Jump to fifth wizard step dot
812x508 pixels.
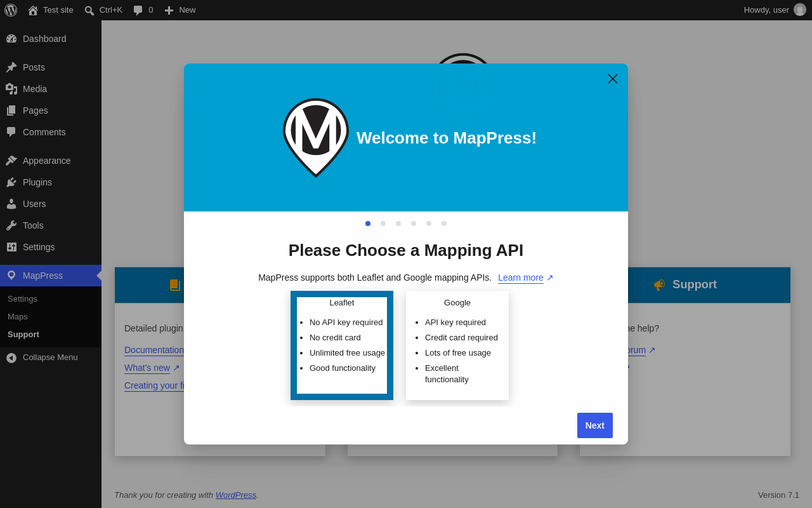[x=429, y=224]
